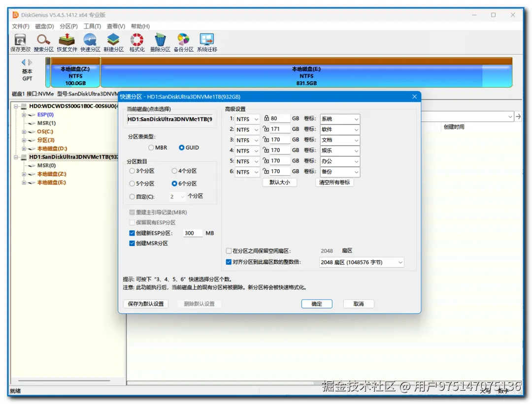
Task: Toggle the lock icon for partition 1 size
Action: click(x=266, y=118)
